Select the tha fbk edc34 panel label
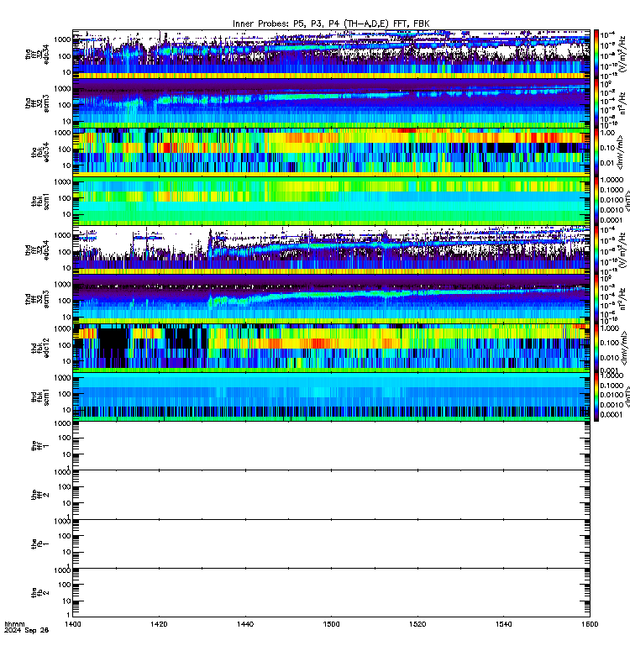630x672 pixels. (40, 152)
